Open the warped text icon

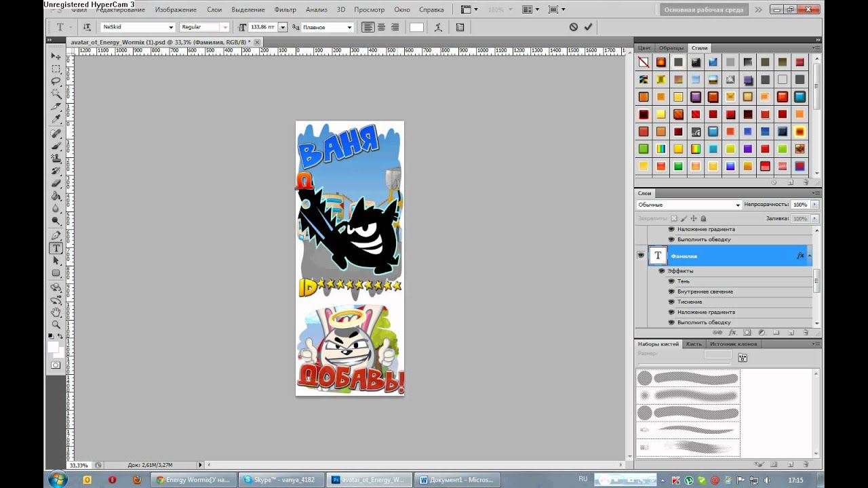tap(439, 27)
